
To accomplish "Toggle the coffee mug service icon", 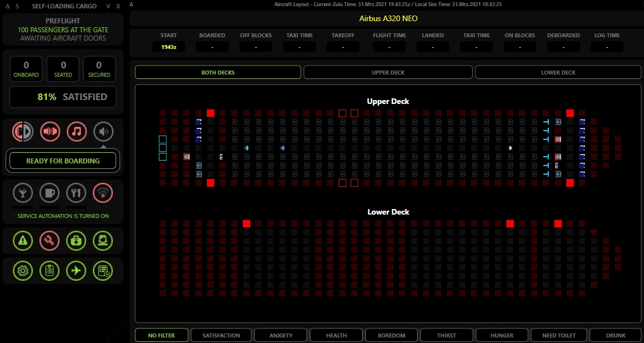I will (49, 193).
